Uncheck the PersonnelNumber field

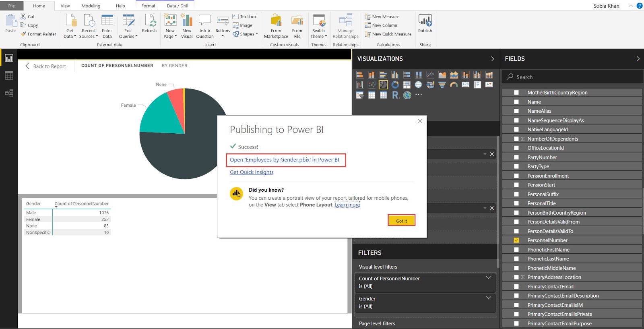click(x=516, y=240)
